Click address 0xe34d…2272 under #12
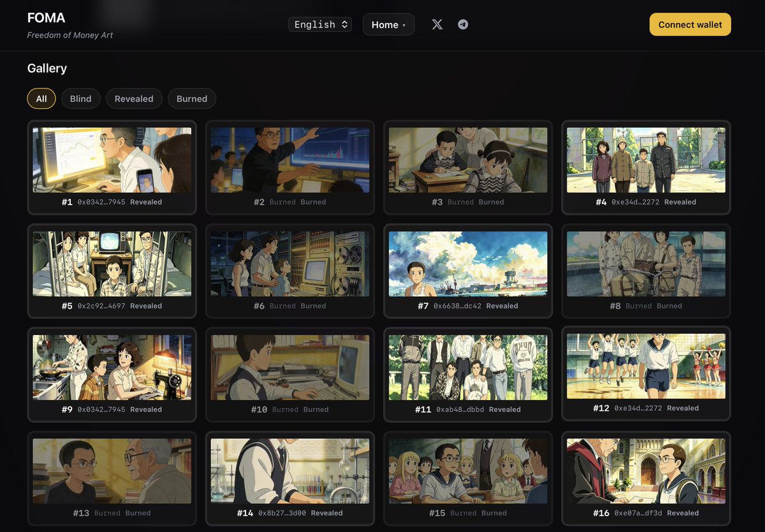The width and height of the screenshot is (765, 532). 638,408
